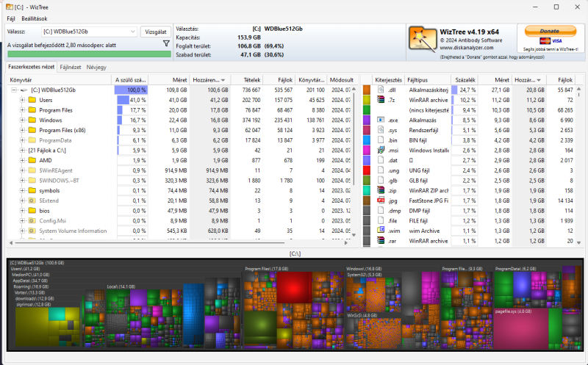Open the Beállítások menu

click(35, 18)
